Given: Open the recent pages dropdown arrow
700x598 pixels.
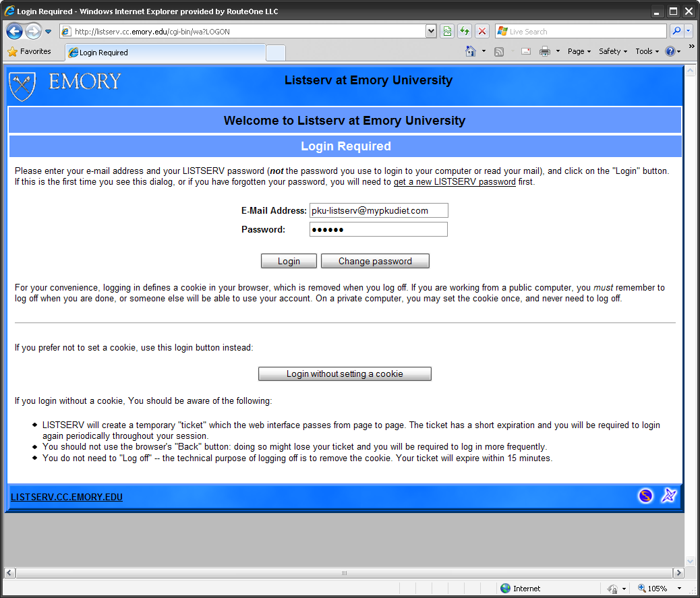Looking at the screenshot, I should click(x=48, y=32).
